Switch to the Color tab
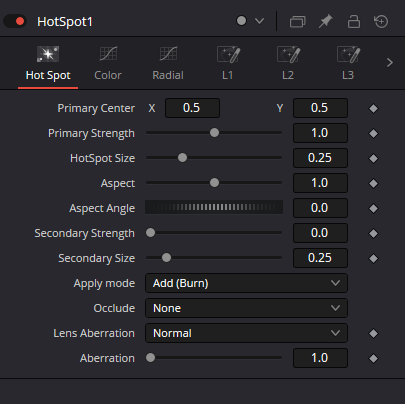This screenshot has width=405, height=404. tap(108, 64)
